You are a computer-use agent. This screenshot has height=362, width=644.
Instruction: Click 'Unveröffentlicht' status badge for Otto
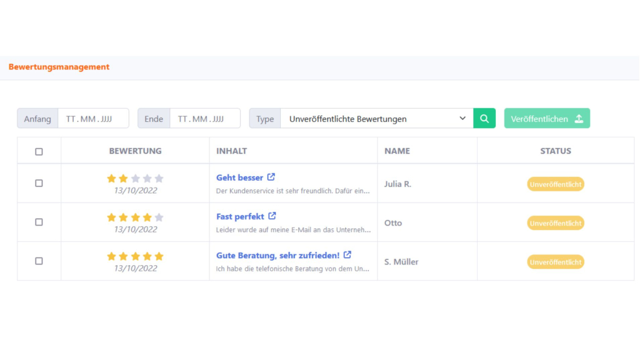click(x=555, y=223)
